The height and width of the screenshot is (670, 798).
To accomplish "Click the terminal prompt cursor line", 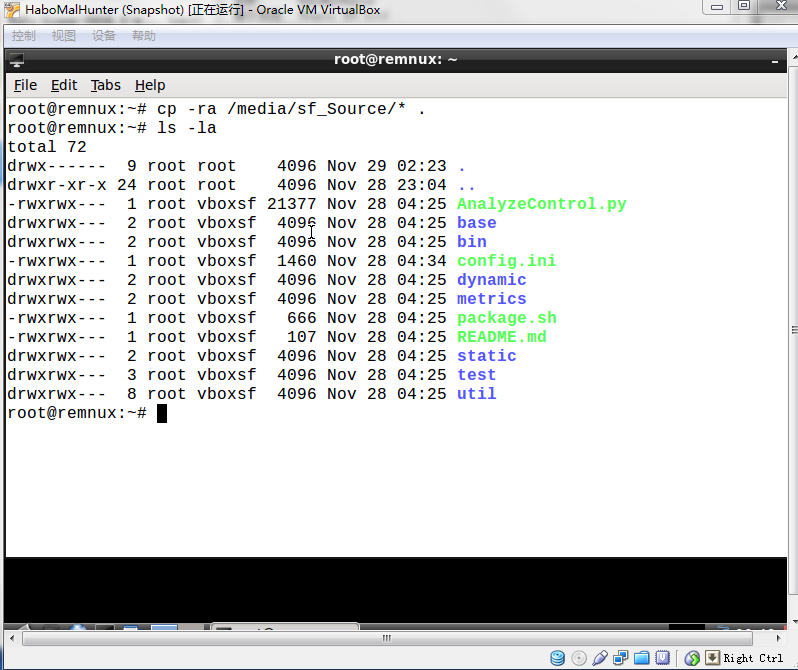I will click(161, 413).
